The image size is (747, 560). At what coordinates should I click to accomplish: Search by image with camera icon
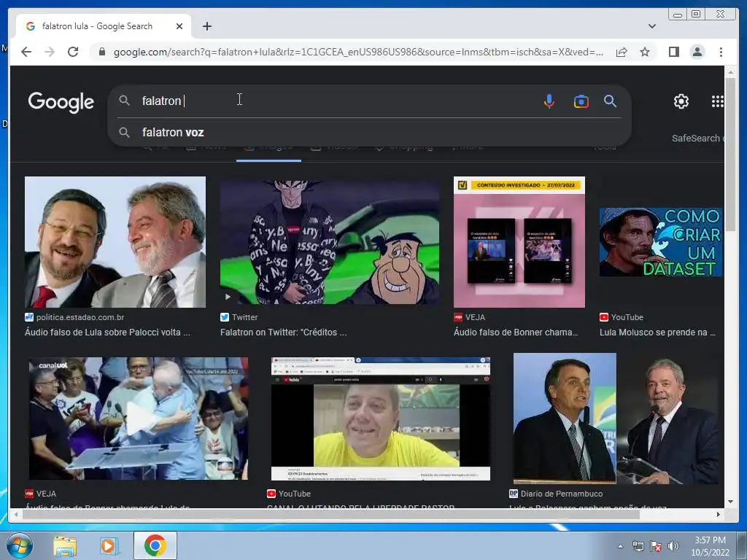coord(581,101)
